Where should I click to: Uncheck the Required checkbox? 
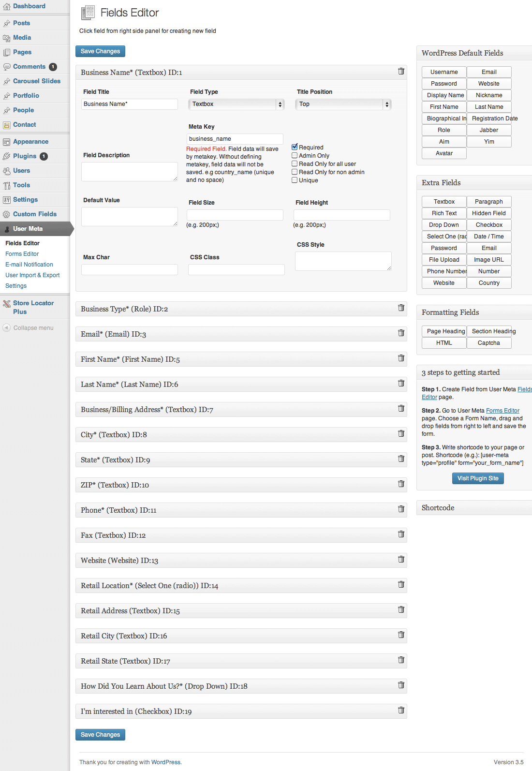(295, 147)
